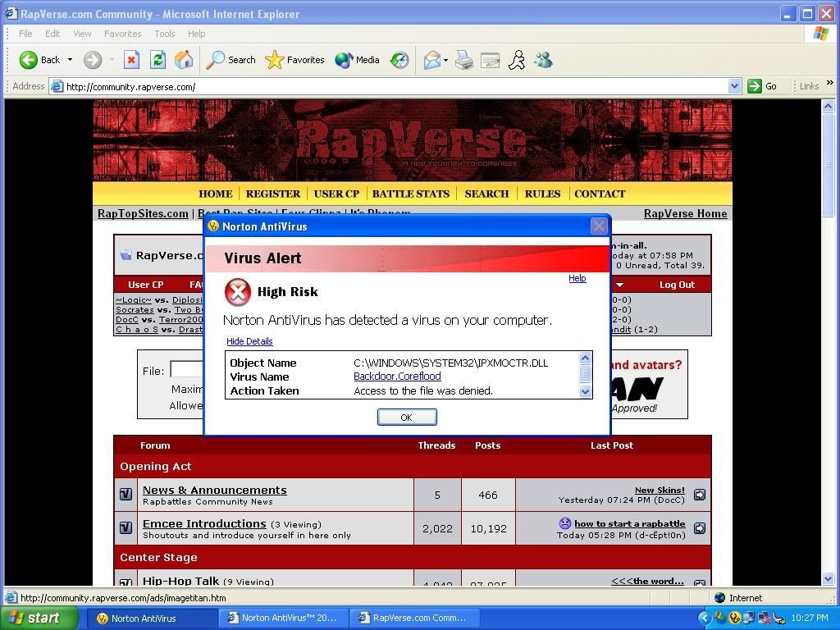This screenshot has height=630, width=840.
Task: Refresh the page using the green arrows icon
Action: pyautogui.click(x=157, y=60)
